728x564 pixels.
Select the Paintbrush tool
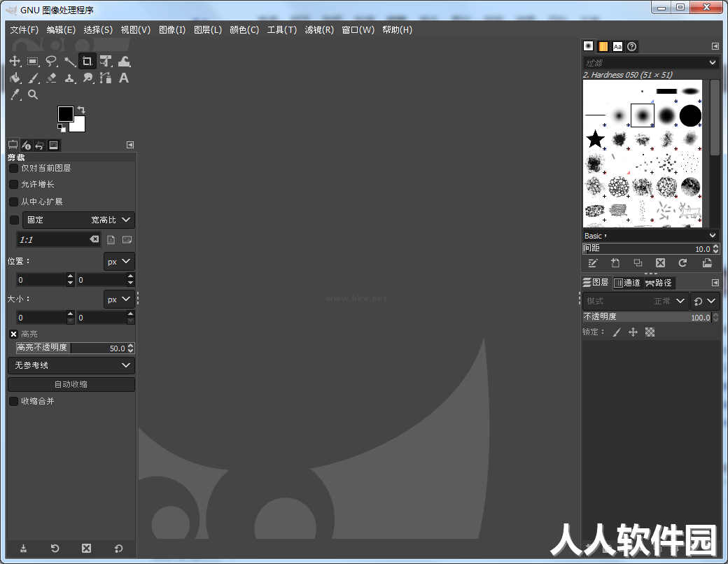pos(33,78)
